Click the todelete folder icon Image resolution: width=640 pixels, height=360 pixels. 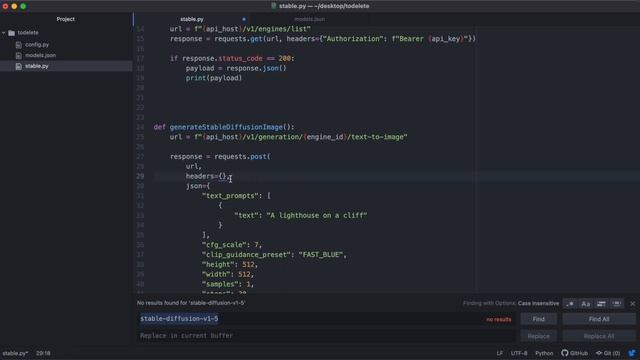[x=11, y=33]
